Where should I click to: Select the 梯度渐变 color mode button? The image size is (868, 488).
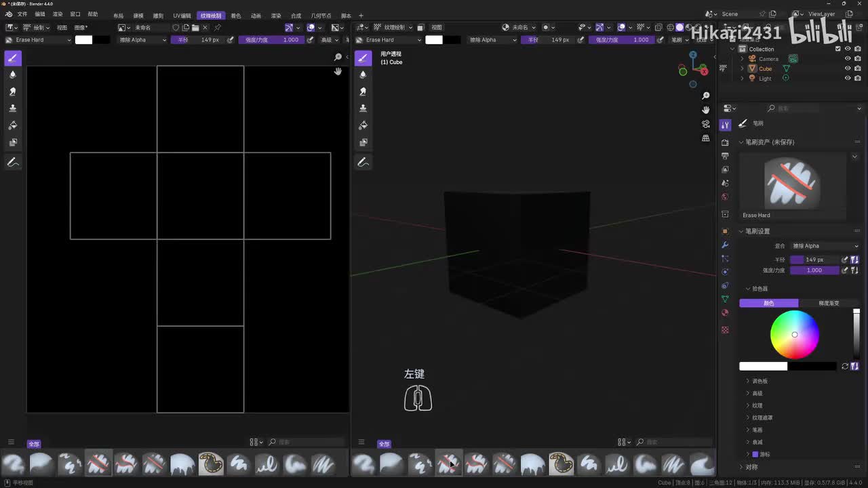[829, 303]
